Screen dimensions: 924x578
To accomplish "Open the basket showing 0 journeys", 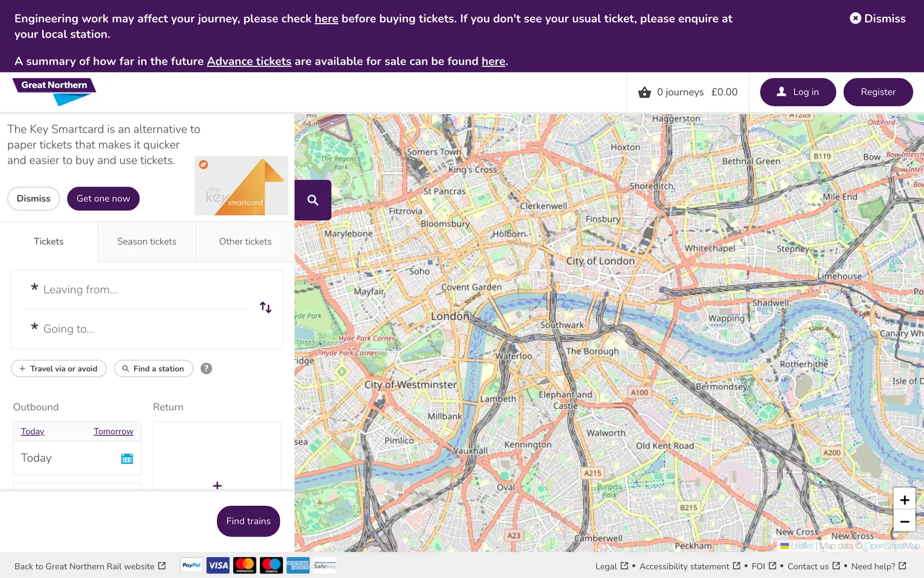I will tap(688, 92).
